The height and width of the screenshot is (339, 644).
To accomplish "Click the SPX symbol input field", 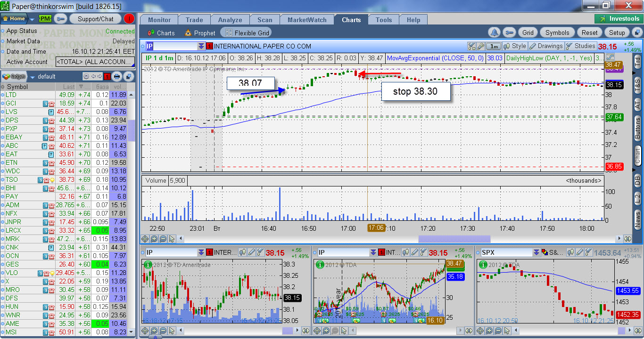I will 507,252.
